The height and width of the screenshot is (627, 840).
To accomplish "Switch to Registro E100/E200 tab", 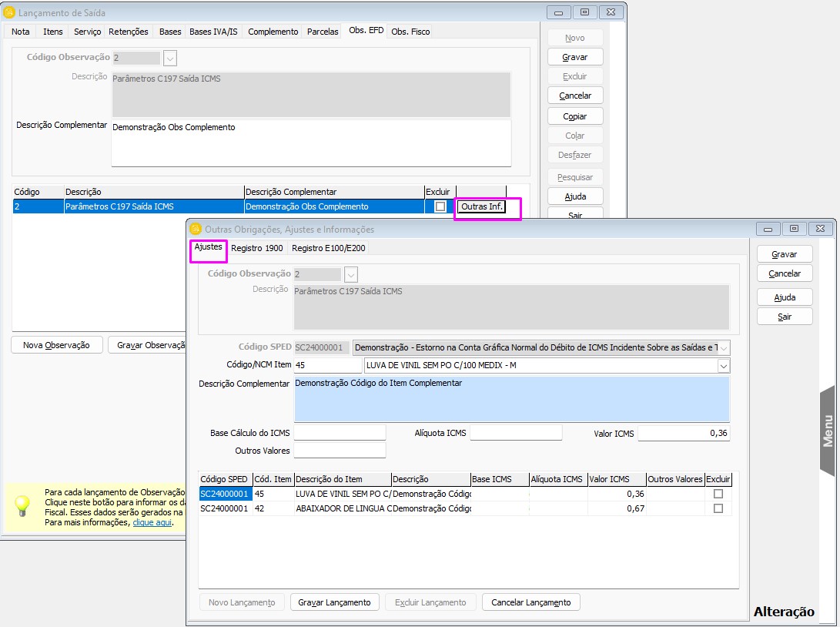I will click(329, 248).
